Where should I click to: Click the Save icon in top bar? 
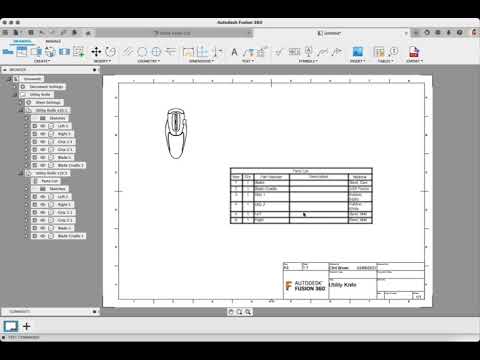pyautogui.click(x=31, y=33)
